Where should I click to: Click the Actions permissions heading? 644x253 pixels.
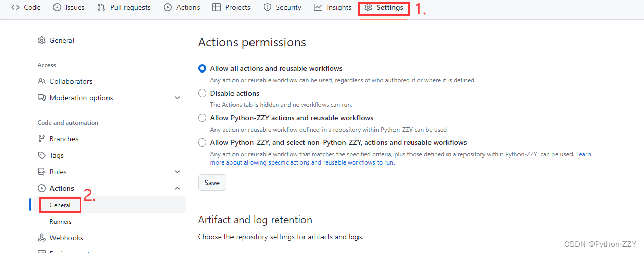point(252,42)
